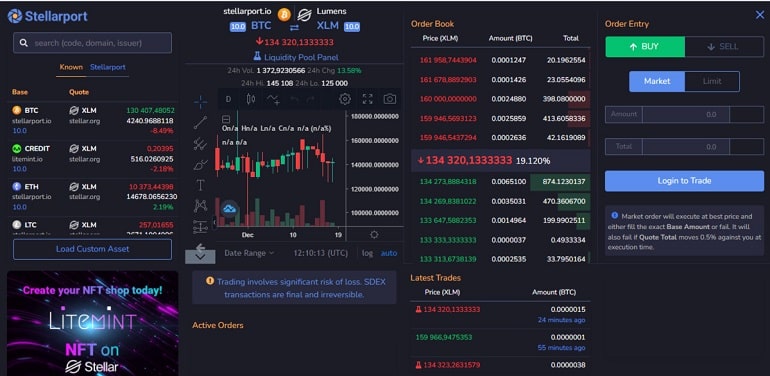This screenshot has width=770, height=376.
Task: Click the Stellar Lumens icon in header
Action: [304, 15]
